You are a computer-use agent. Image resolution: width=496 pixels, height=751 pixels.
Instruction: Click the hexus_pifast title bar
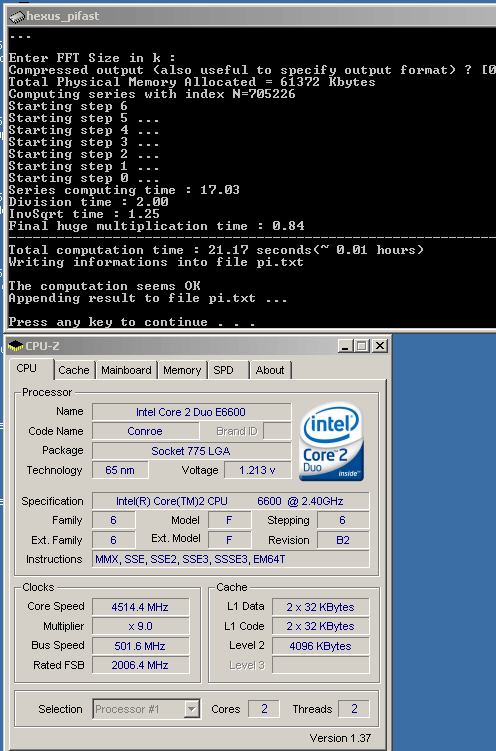click(x=251, y=16)
